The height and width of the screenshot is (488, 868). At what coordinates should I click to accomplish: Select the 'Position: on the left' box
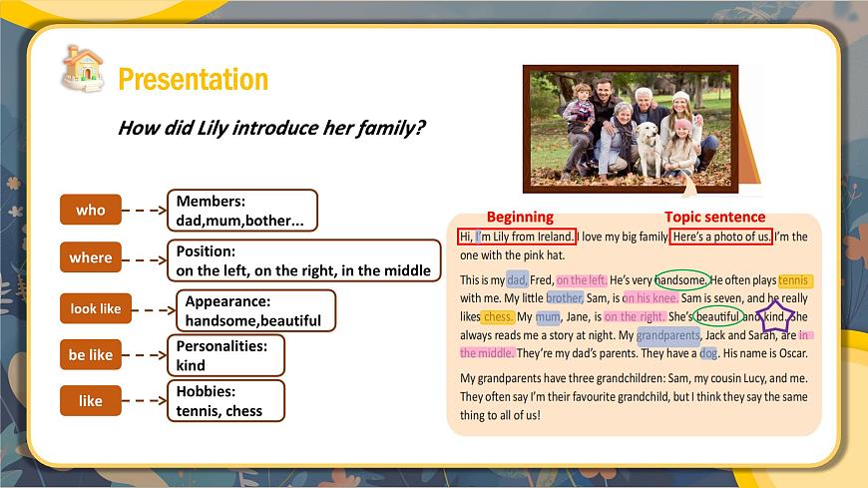point(304,260)
